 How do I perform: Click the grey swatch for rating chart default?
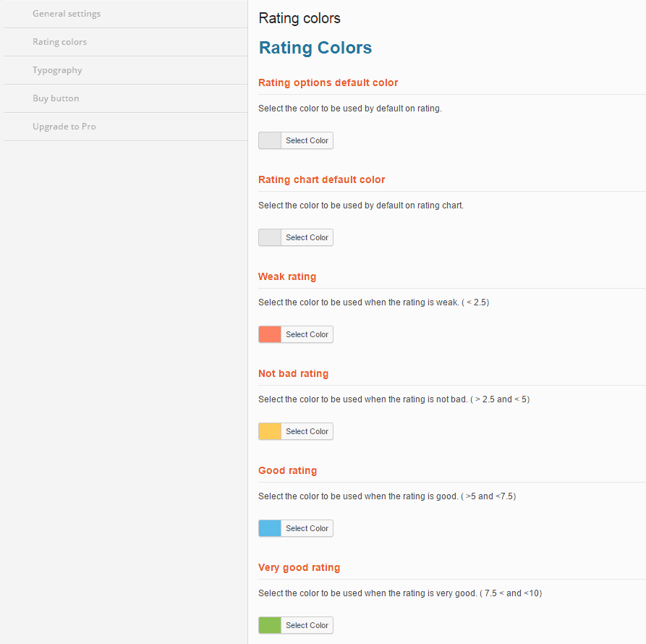(270, 237)
